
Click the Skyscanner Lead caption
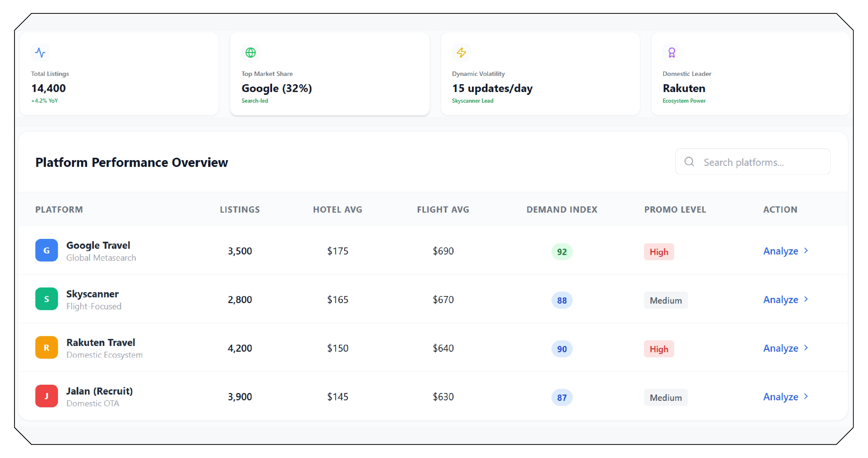pyautogui.click(x=472, y=101)
